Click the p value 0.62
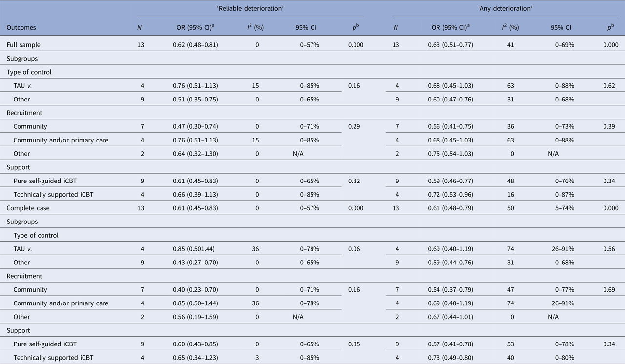 609,85
